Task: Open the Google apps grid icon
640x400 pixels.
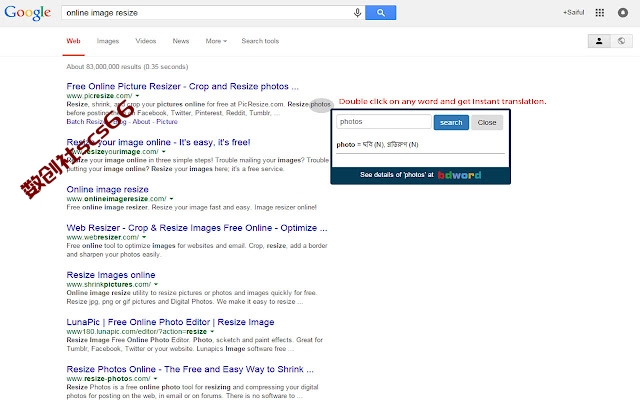Action: (x=600, y=13)
